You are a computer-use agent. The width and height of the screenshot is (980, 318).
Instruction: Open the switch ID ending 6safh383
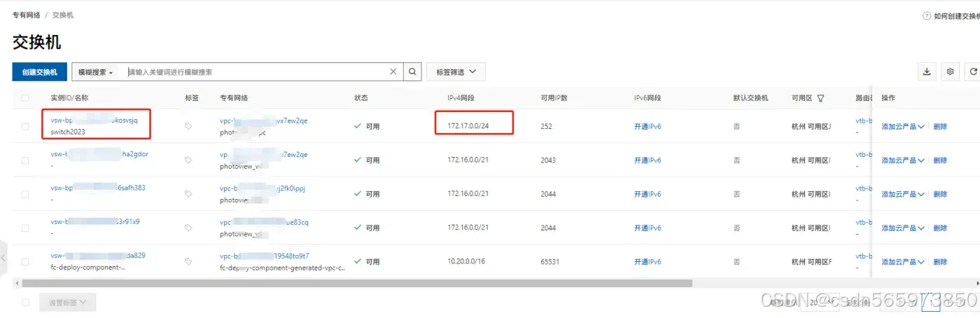coord(98,188)
